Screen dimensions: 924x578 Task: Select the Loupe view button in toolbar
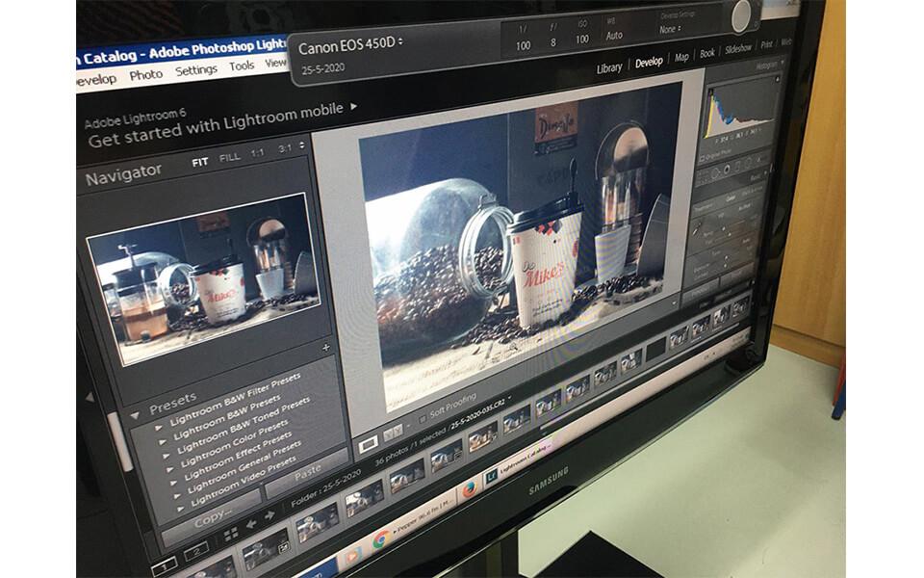(x=369, y=444)
